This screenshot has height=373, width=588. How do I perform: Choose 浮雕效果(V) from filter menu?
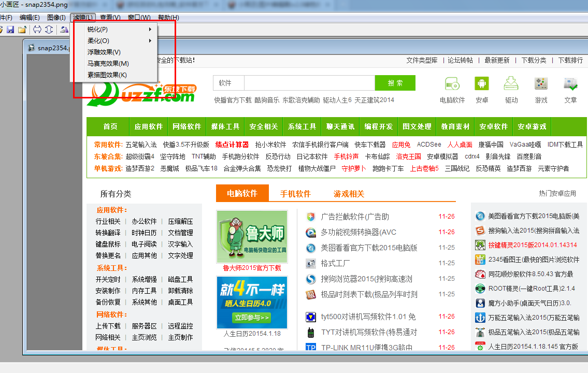click(113, 52)
